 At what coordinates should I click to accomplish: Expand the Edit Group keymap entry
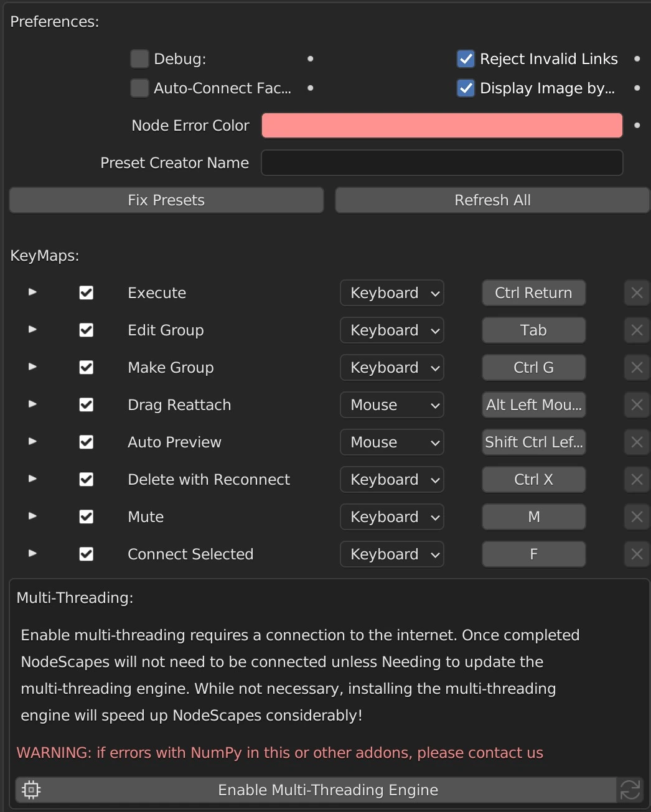click(x=33, y=330)
